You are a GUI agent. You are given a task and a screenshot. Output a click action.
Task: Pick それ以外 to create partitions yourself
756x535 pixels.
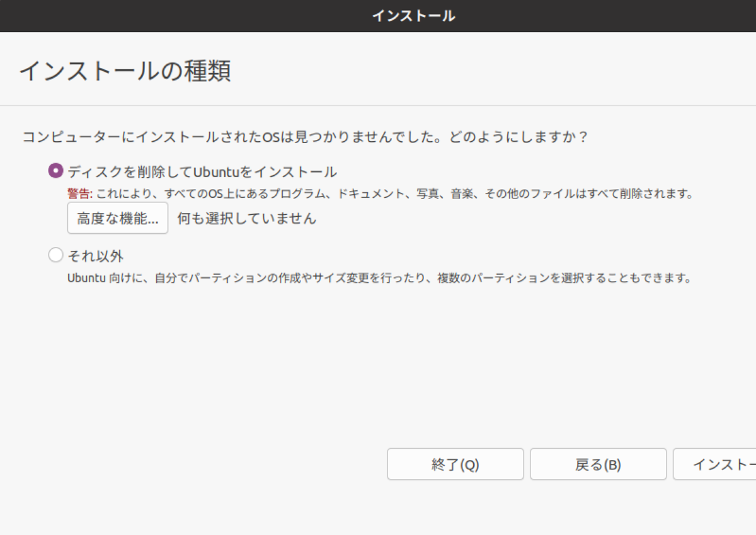55,255
